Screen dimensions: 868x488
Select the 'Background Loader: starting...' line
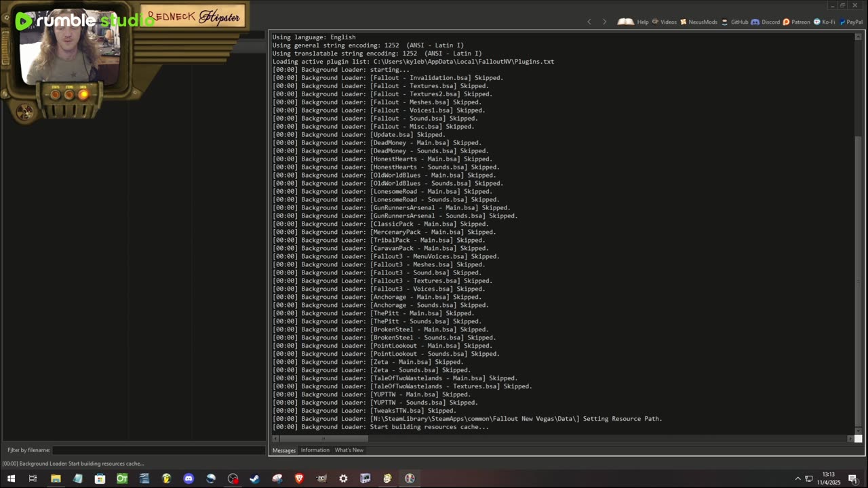[x=341, y=70]
